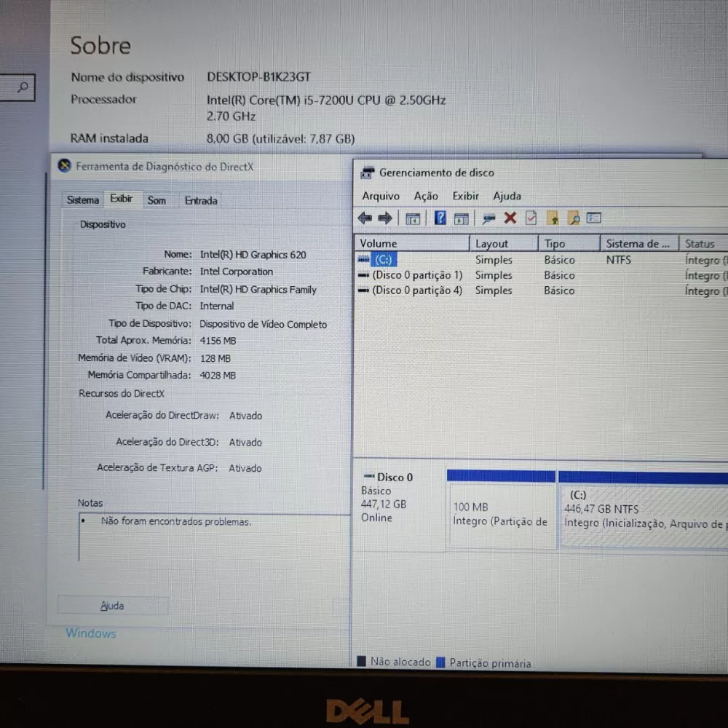Open the Ação menu
The height and width of the screenshot is (728, 728).
[x=426, y=196]
